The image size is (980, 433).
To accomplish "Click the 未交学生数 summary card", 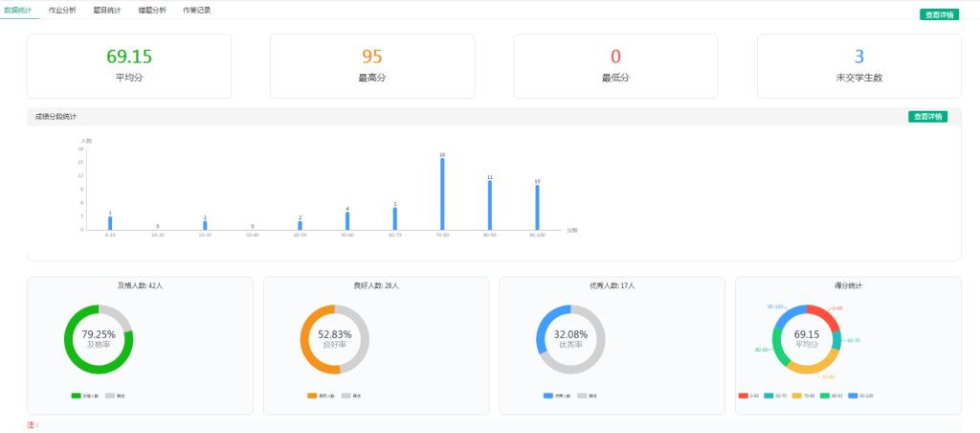I will pyautogui.click(x=858, y=65).
